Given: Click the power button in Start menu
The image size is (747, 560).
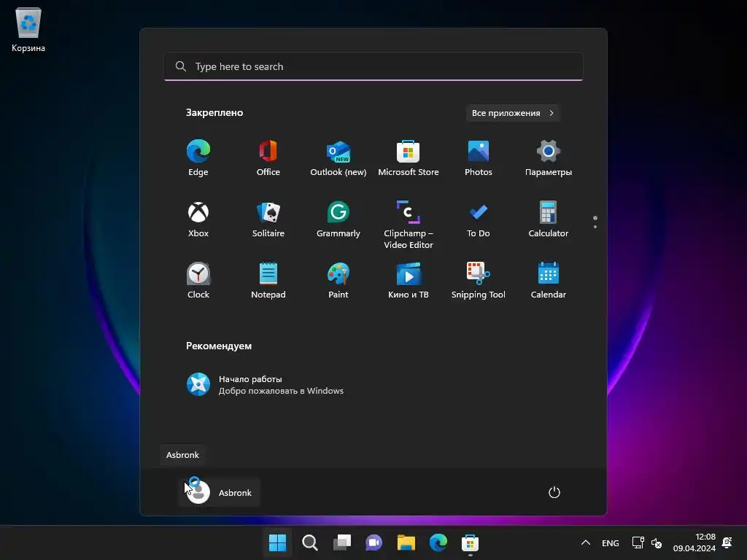Looking at the screenshot, I should pos(554,492).
